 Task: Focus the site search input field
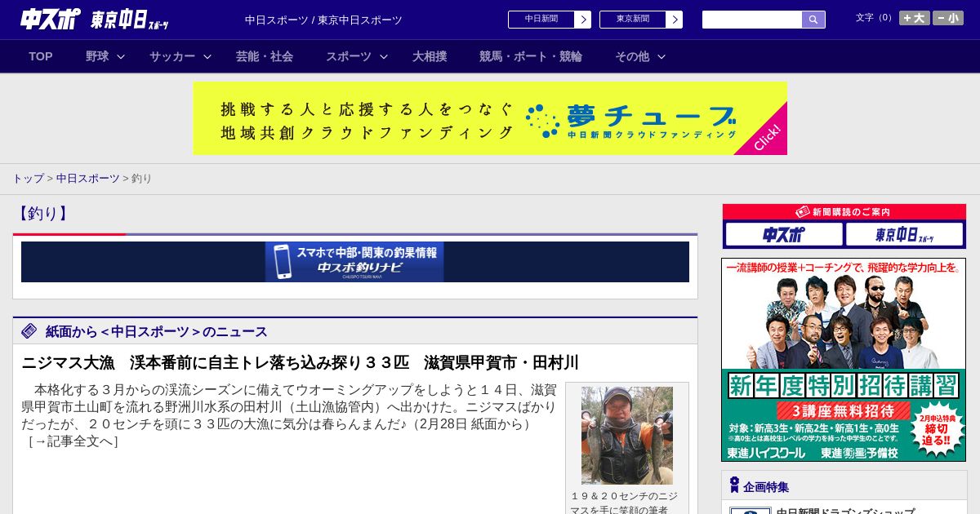click(x=752, y=20)
